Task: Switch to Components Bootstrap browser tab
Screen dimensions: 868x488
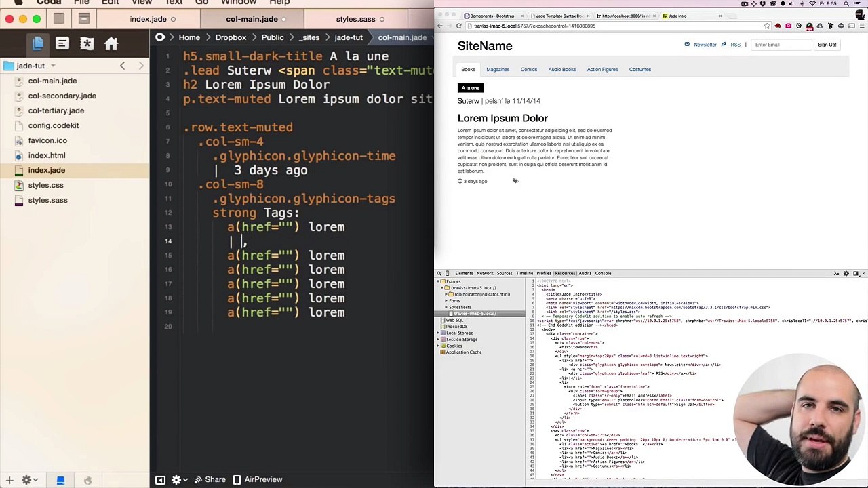Action: pyautogui.click(x=494, y=16)
